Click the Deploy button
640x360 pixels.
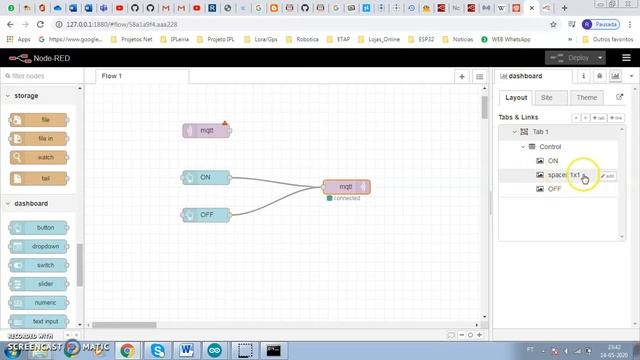(571, 58)
